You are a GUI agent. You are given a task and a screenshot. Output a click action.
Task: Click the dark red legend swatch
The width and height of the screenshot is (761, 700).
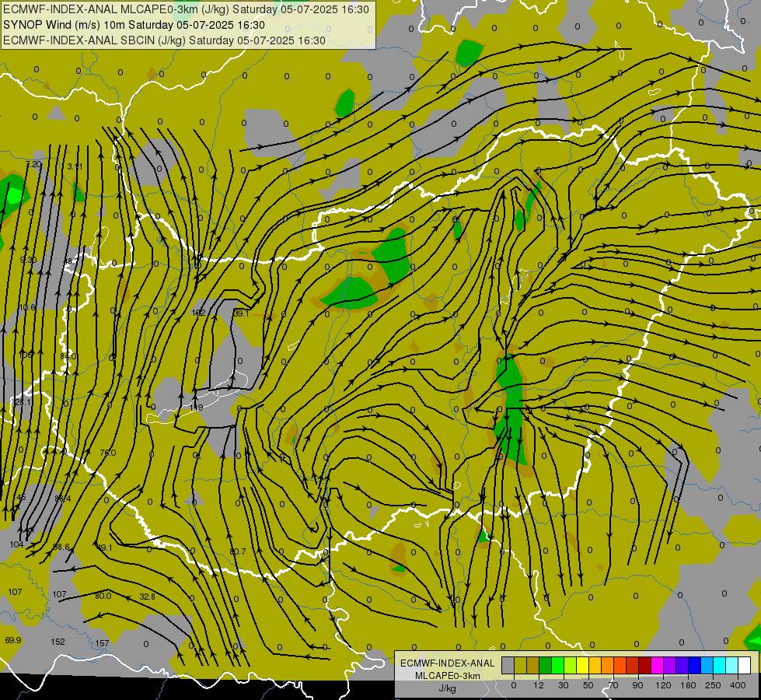(x=645, y=666)
